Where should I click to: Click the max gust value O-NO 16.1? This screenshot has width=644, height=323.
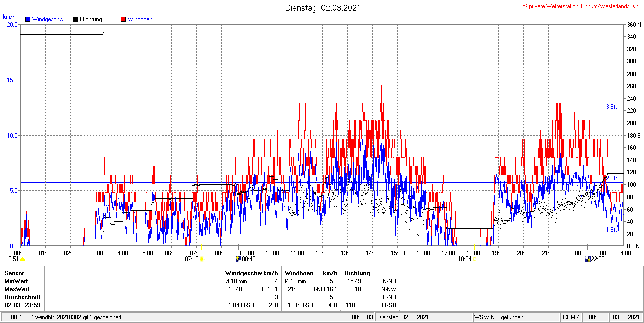[x=325, y=289]
